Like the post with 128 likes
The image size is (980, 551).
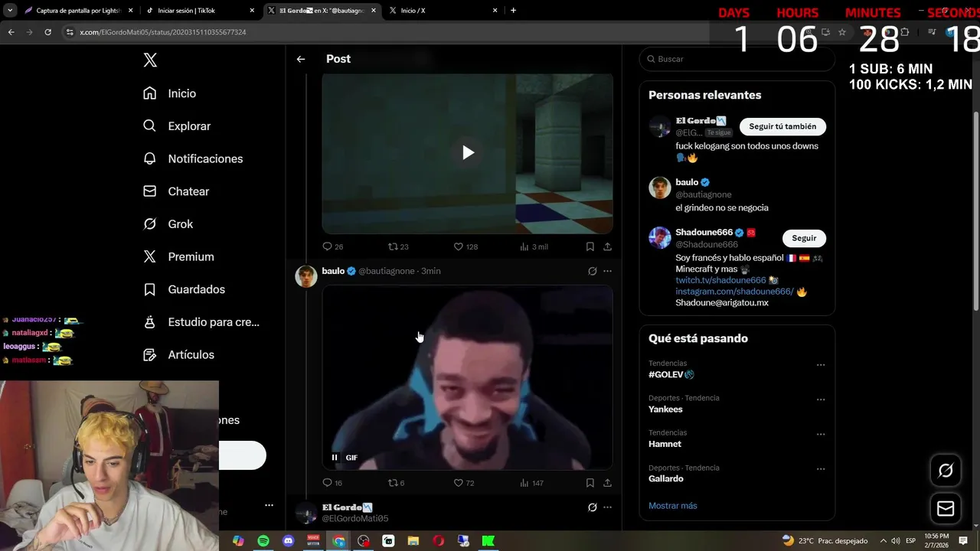coord(465,246)
